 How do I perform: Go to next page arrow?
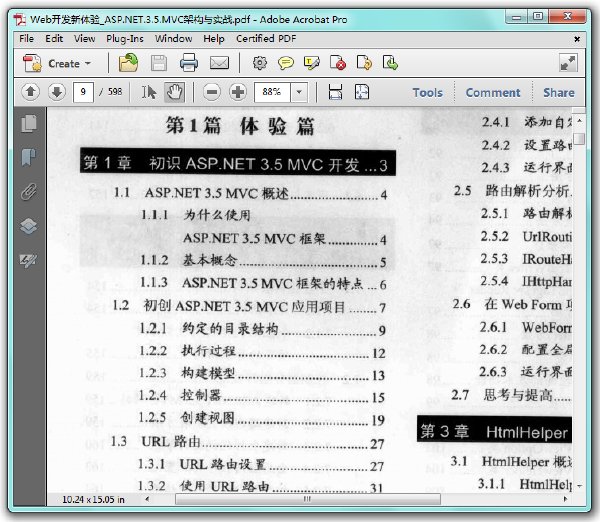tap(57, 92)
